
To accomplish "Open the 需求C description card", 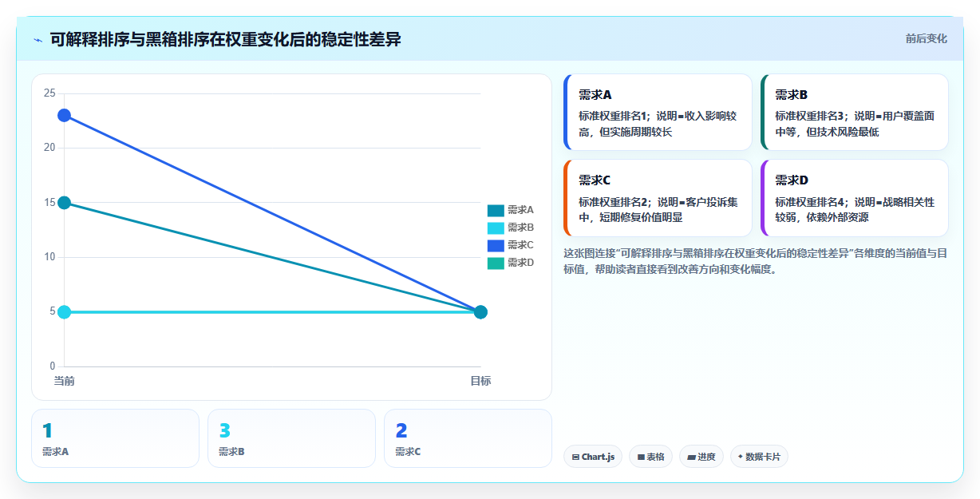I will tap(658, 198).
